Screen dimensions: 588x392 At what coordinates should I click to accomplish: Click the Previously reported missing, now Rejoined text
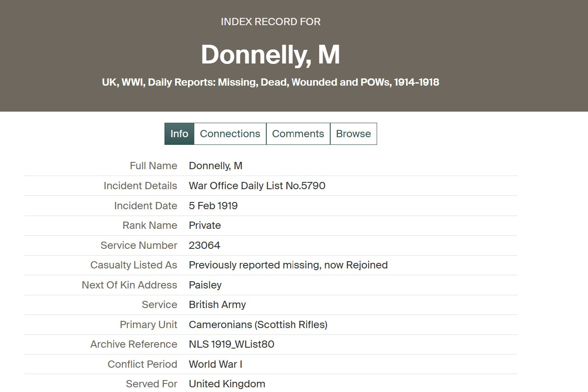coord(288,265)
